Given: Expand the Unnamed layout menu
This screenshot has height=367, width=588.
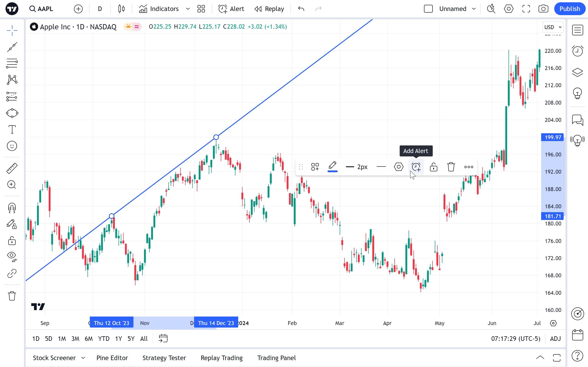Looking at the screenshot, I should tap(474, 9).
